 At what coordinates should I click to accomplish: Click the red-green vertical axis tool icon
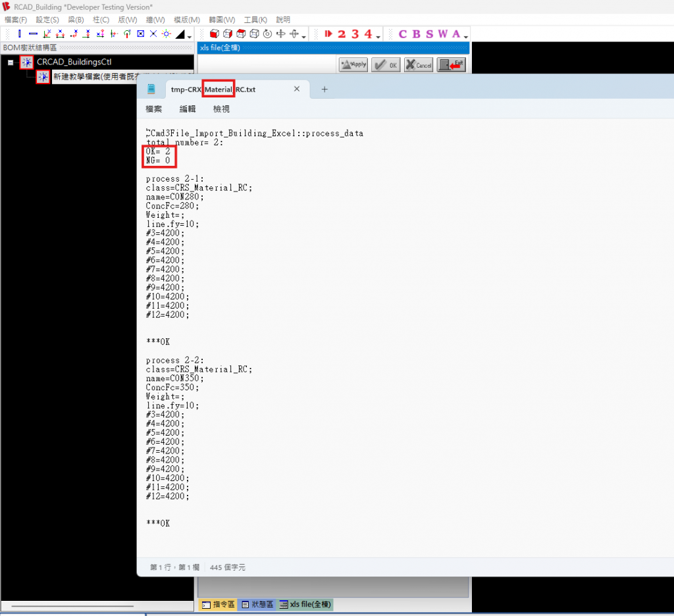[113, 34]
